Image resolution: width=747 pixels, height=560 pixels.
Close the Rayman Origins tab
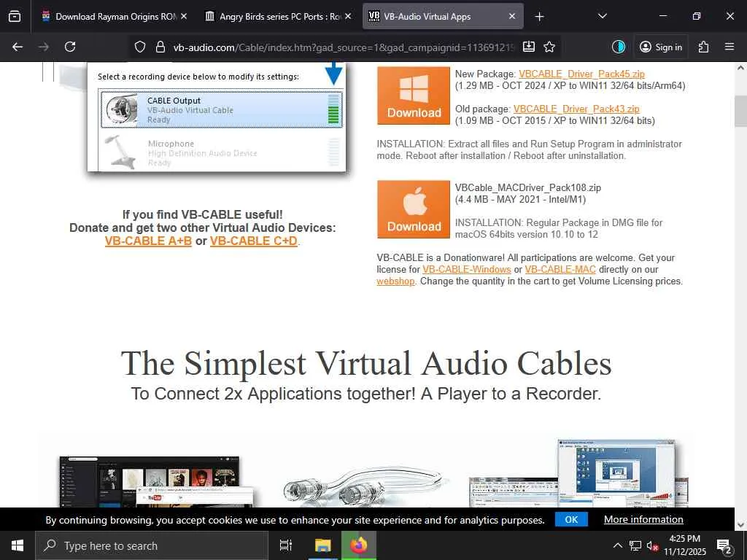(184, 16)
